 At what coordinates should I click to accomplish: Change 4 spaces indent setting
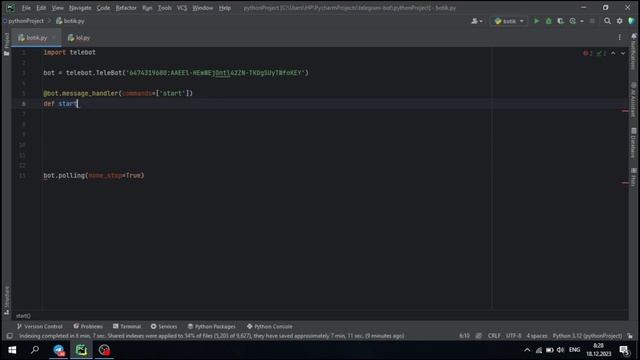[537, 336]
